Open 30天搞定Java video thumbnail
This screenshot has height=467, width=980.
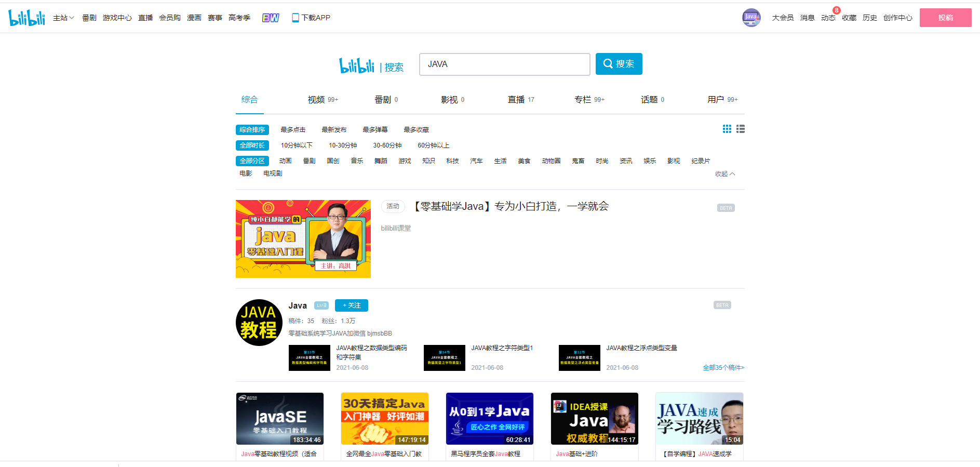pos(385,419)
